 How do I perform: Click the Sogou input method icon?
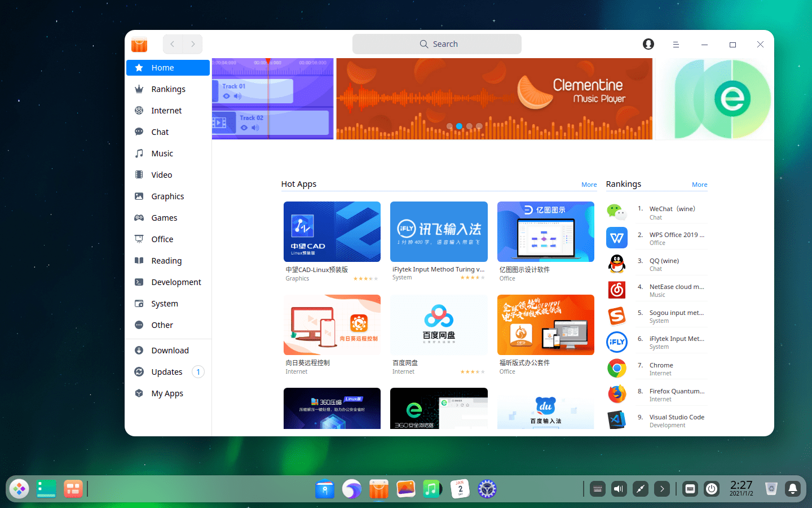click(x=617, y=316)
